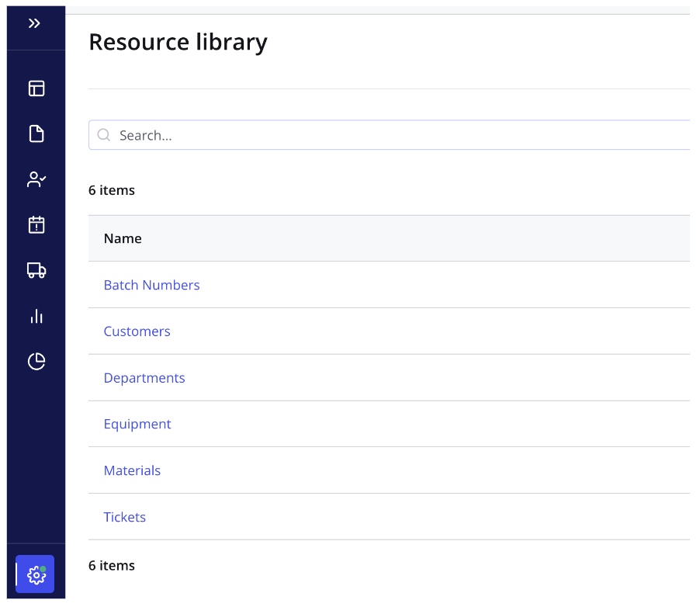Screen dimensions: 700x607
Task: Open the Customers resource link
Action: 137,331
